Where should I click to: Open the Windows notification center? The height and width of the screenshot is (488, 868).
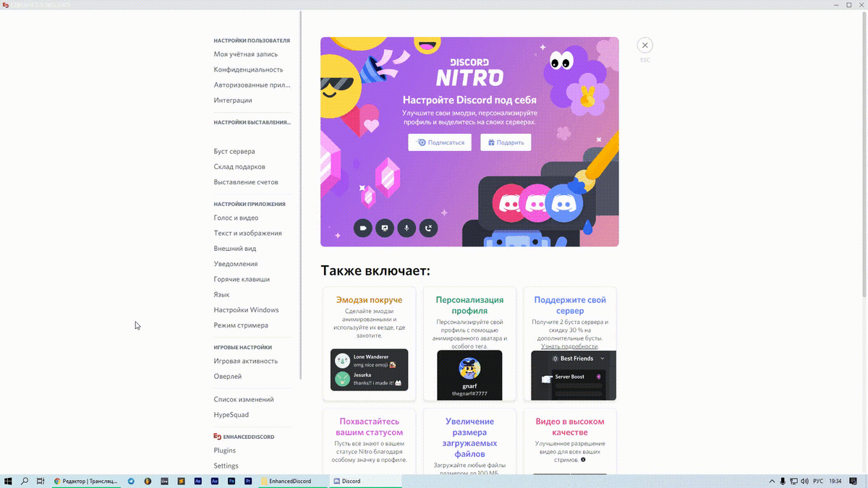[854, 481]
